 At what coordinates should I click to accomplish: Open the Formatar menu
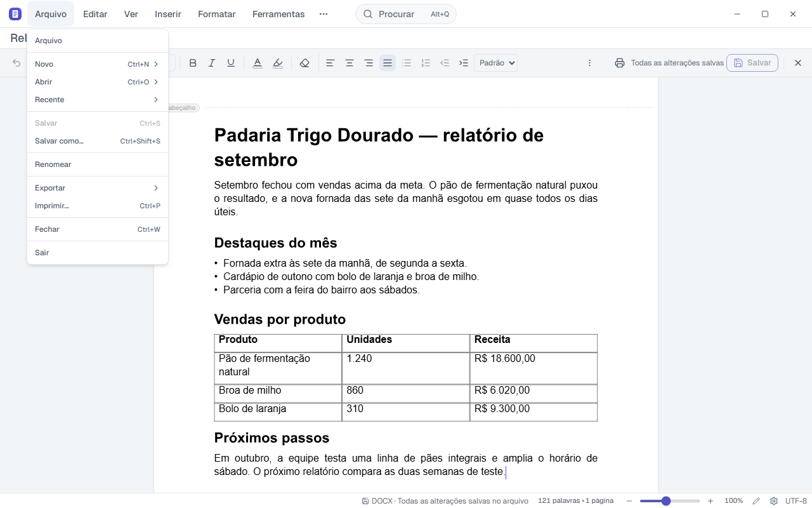[x=217, y=14]
